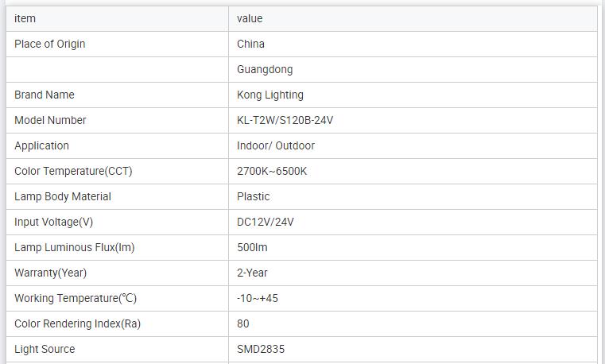Select model value 'KL-T2W/S120B-24V'
Viewport: 605px width, 364px height.
click(x=285, y=120)
